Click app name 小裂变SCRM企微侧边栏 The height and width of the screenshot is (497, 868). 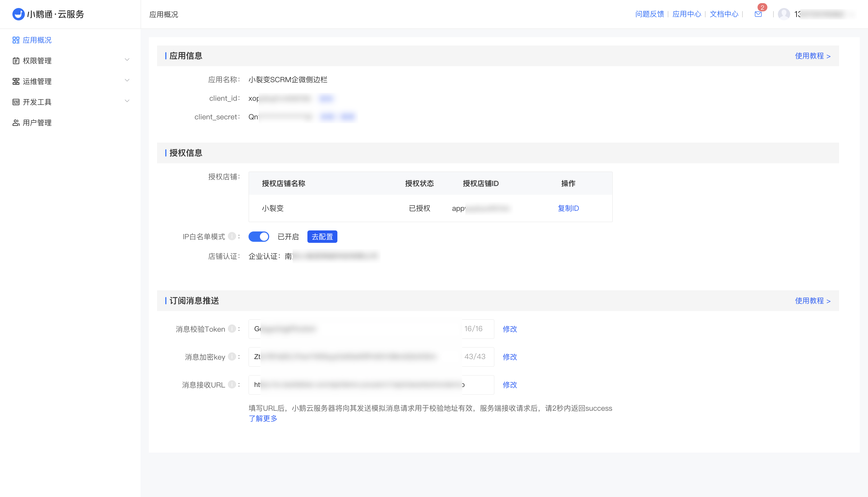pos(288,80)
